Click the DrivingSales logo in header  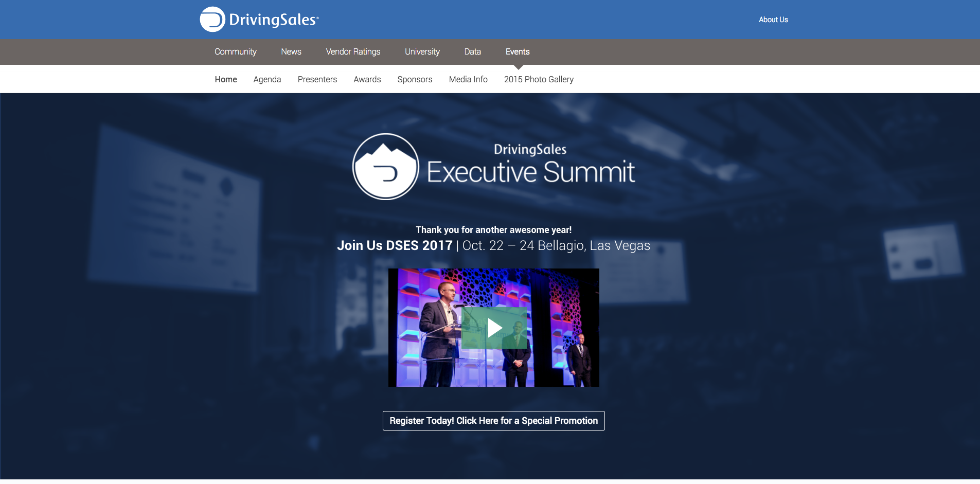click(x=259, y=20)
